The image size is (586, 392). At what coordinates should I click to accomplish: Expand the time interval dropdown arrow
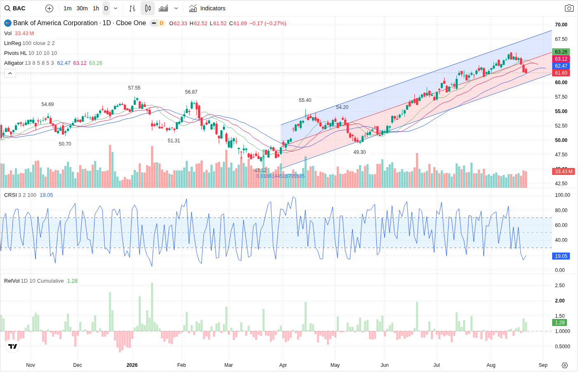(116, 8)
